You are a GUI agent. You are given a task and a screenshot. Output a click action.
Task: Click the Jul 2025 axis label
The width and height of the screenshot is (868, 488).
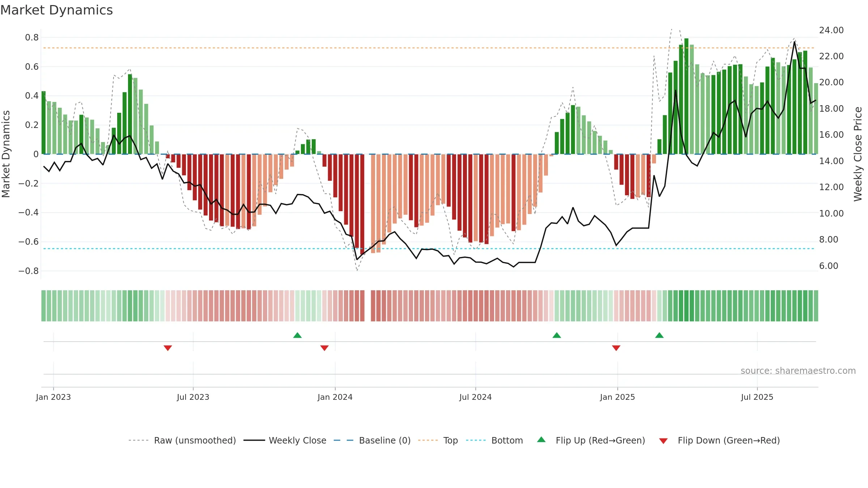[x=757, y=397]
